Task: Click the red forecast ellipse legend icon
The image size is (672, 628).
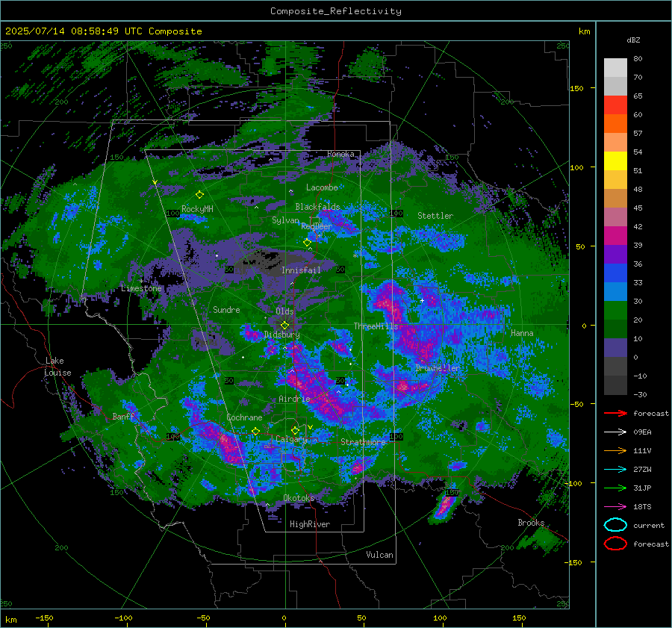Action: [x=615, y=544]
